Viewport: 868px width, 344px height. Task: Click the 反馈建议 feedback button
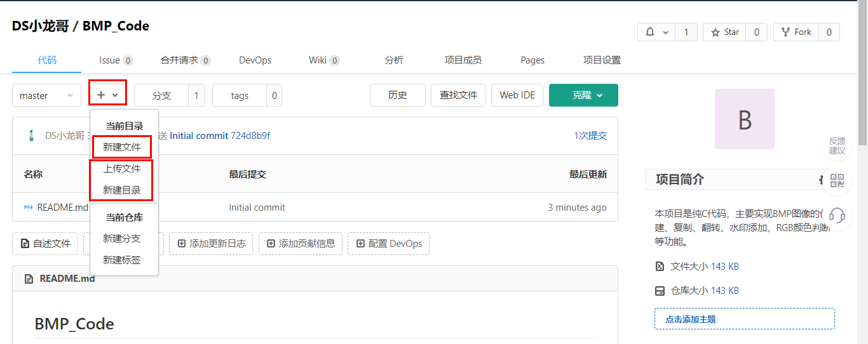pos(837,145)
